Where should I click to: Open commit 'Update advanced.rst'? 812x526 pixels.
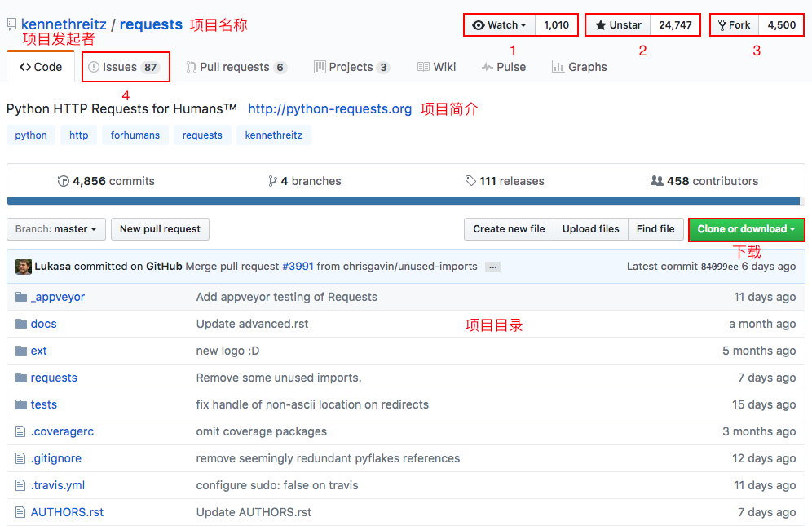pyautogui.click(x=252, y=324)
